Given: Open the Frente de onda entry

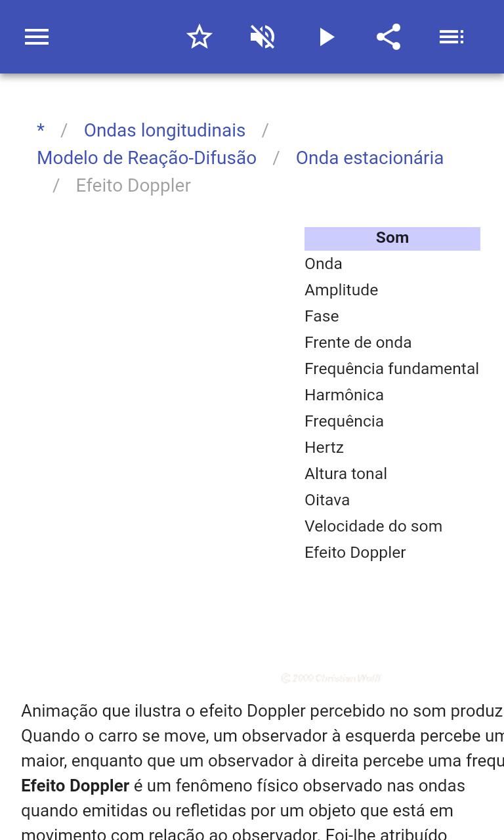Looking at the screenshot, I should [x=358, y=342].
